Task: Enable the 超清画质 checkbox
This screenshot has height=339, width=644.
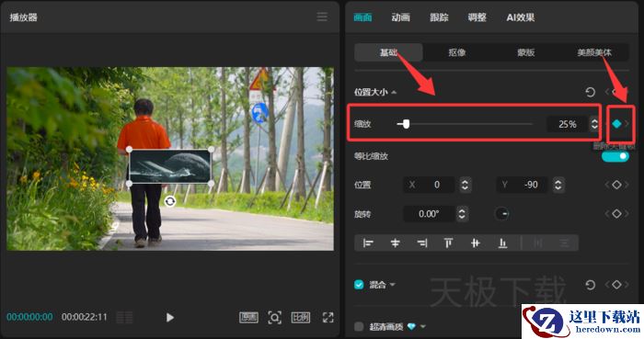Action: pos(359,327)
